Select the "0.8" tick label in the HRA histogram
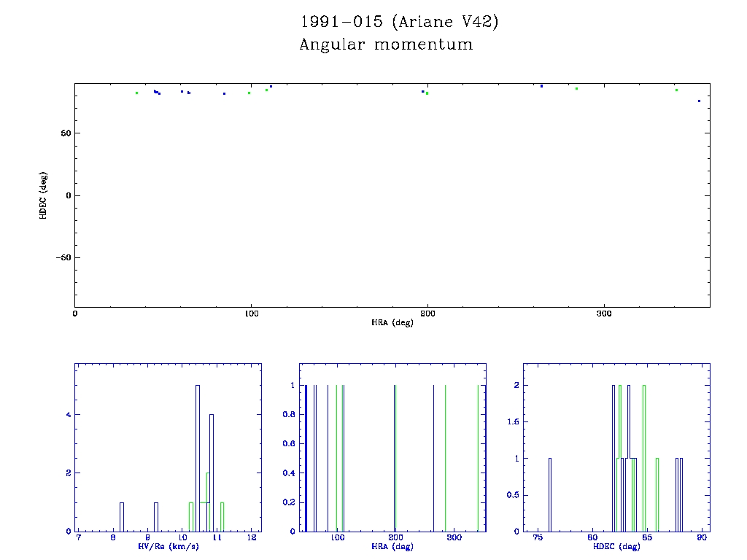Screen dimensions: 747x560 289,414
